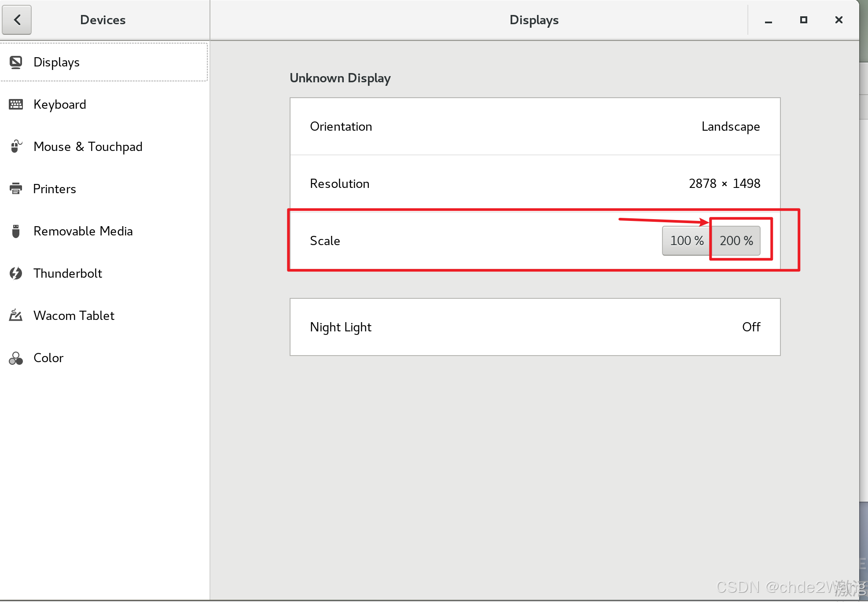The width and height of the screenshot is (868, 602).
Task: Set scale to 100 %
Action: [x=686, y=241]
